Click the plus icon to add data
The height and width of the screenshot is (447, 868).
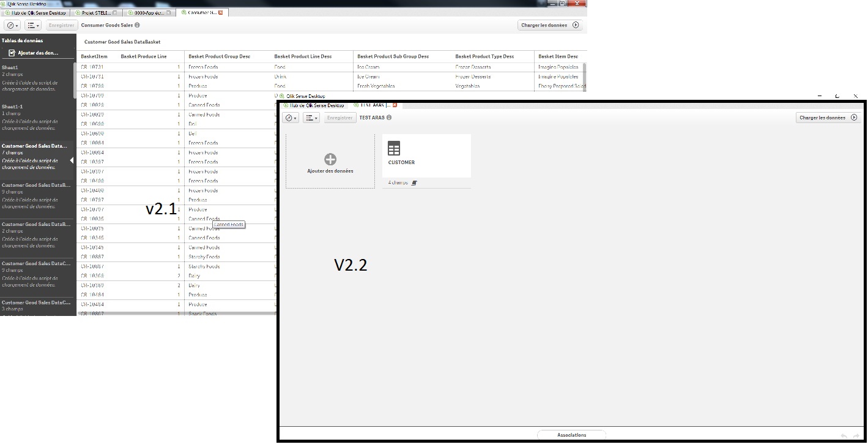[x=330, y=160]
